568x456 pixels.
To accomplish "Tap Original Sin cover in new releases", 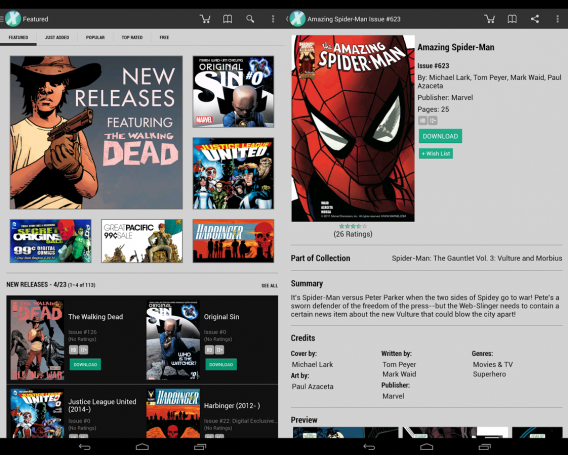I will pyautogui.click(x=173, y=340).
